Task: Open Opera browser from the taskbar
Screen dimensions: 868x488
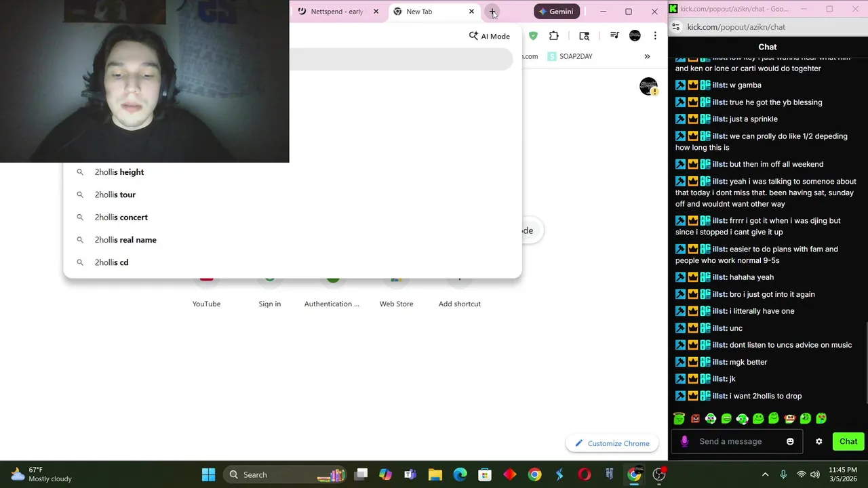Action: pos(585,474)
